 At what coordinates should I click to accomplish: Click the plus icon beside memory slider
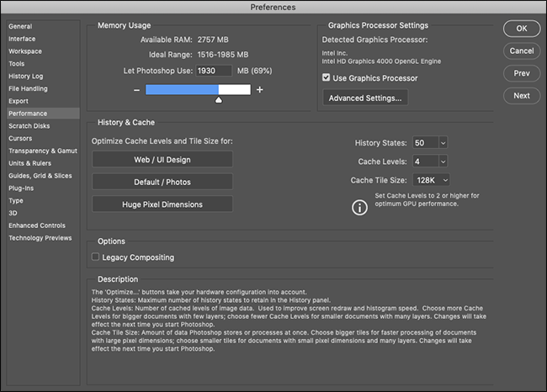pos(260,90)
